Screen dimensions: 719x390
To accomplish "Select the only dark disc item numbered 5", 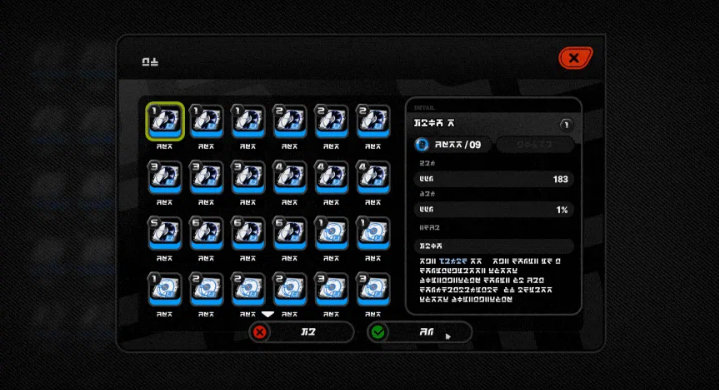I will [165, 233].
